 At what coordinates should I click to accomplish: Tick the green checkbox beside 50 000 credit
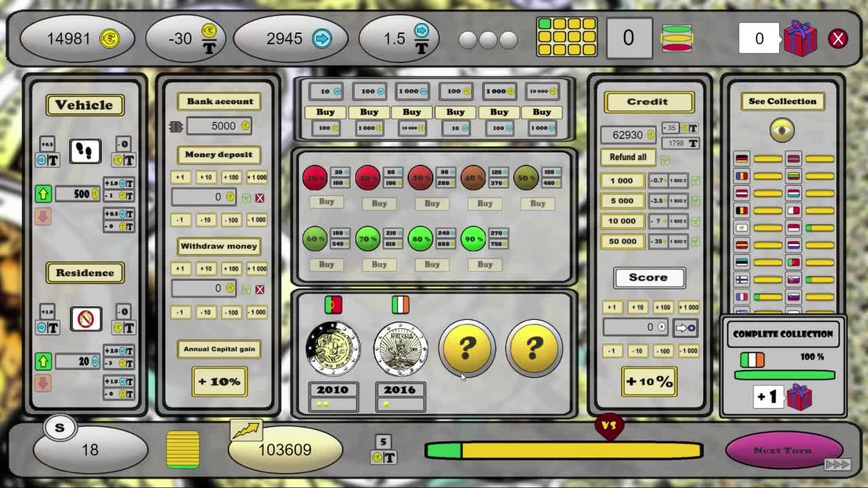click(x=695, y=241)
